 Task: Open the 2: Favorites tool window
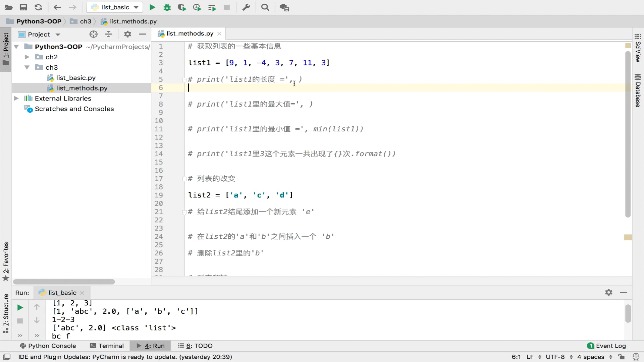pyautogui.click(x=5, y=260)
